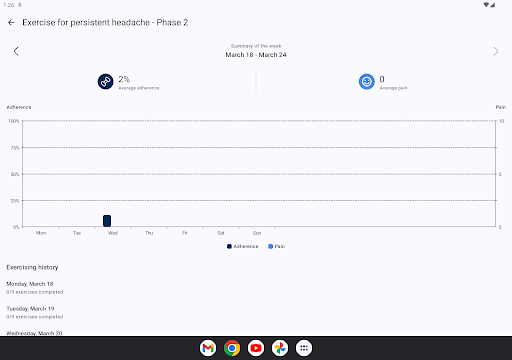Viewport: 512px width, 360px height.
Task: Toggle the Pain legend dot
Action: [271, 246]
